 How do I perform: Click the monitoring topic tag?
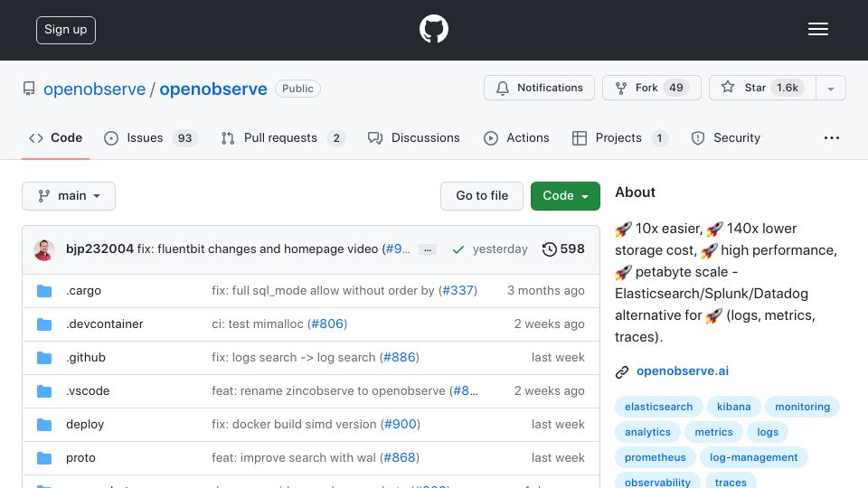point(802,407)
